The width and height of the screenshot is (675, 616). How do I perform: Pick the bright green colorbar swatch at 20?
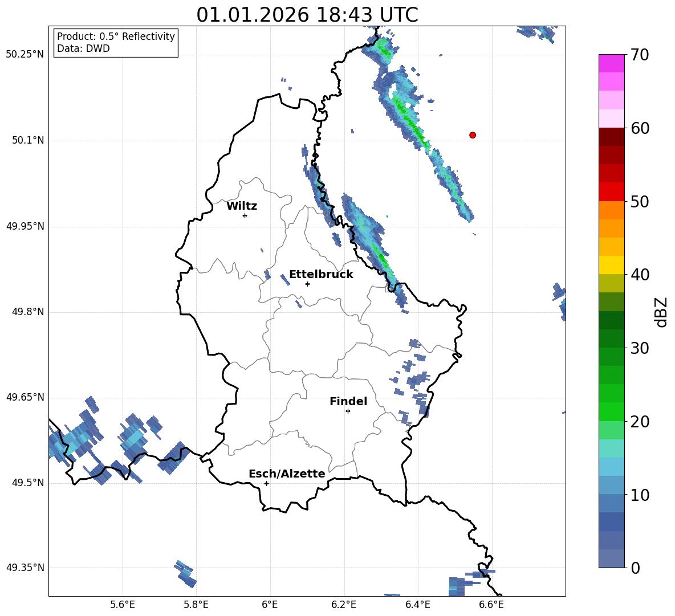pyautogui.click(x=611, y=411)
